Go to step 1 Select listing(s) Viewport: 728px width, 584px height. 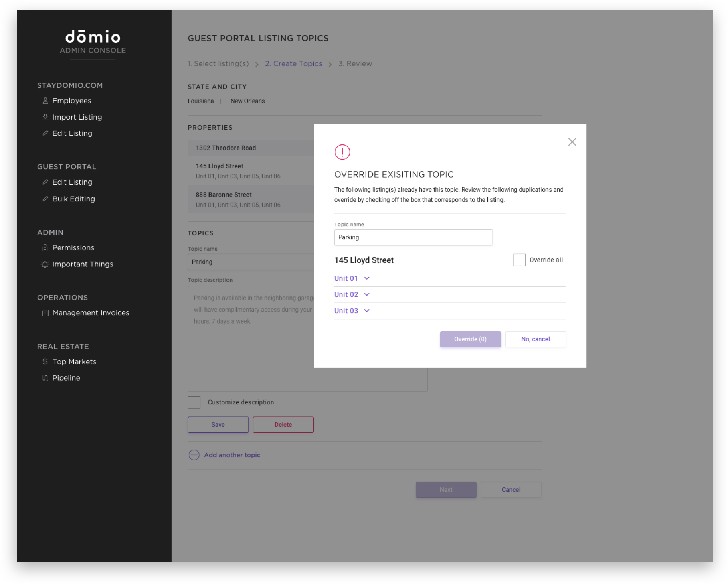point(218,63)
